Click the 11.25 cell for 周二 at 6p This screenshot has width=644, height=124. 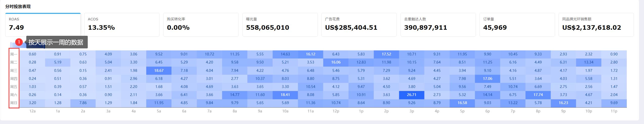tap(487, 62)
